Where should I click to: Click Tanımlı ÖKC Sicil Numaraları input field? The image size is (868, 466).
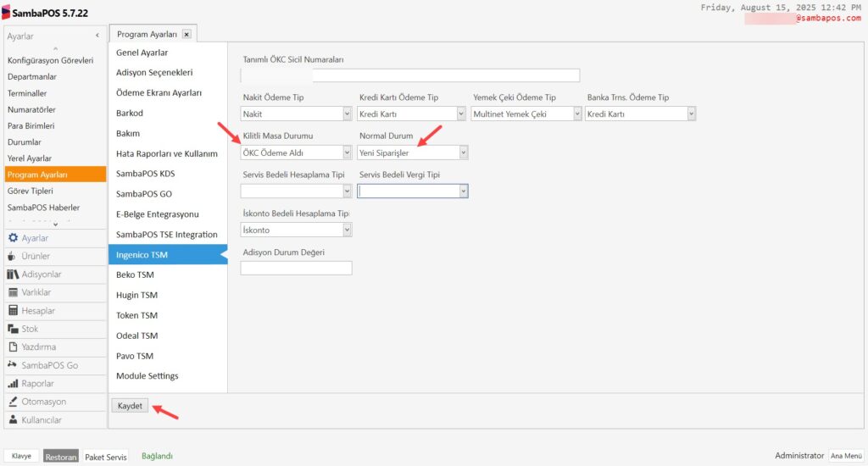tap(410, 75)
